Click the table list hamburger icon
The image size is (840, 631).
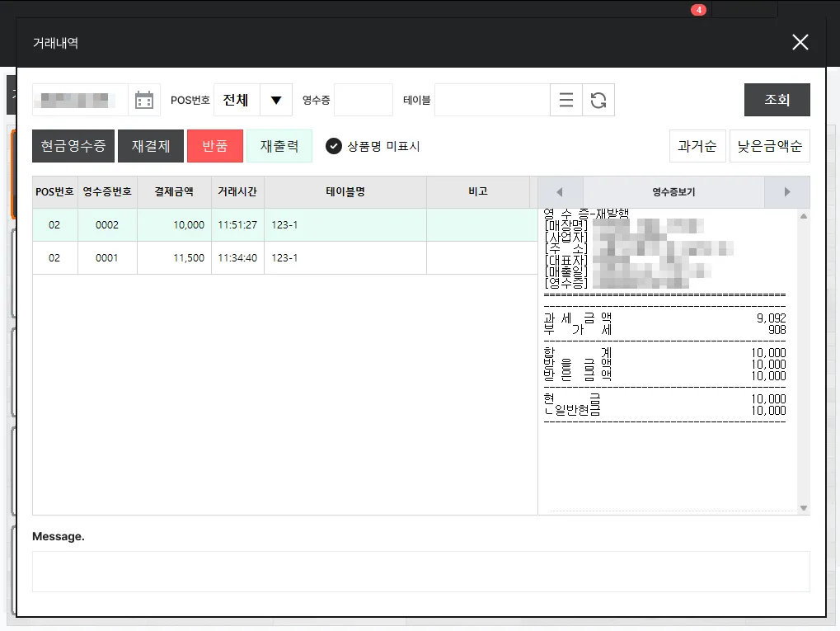click(566, 101)
